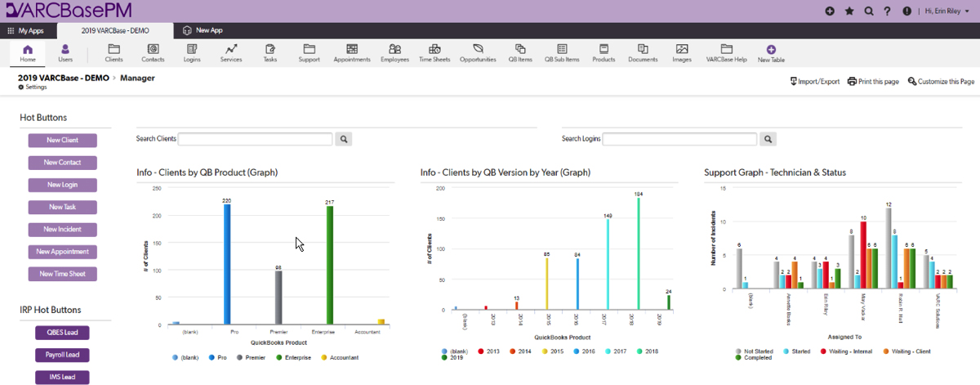Open the help question mark icon

(x=887, y=11)
